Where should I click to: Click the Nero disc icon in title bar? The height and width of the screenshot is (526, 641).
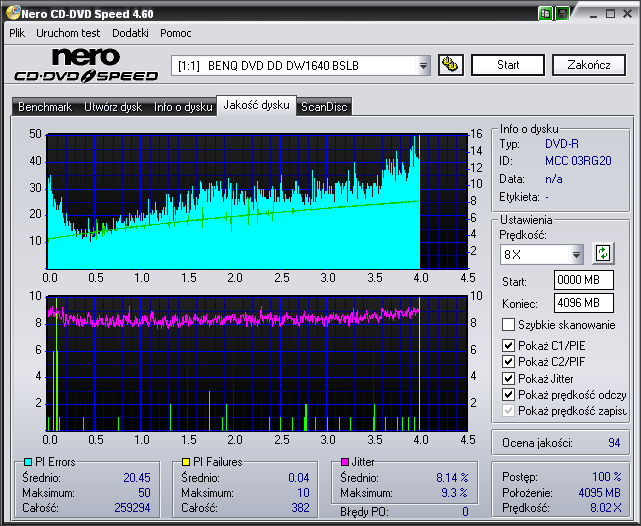13,13
